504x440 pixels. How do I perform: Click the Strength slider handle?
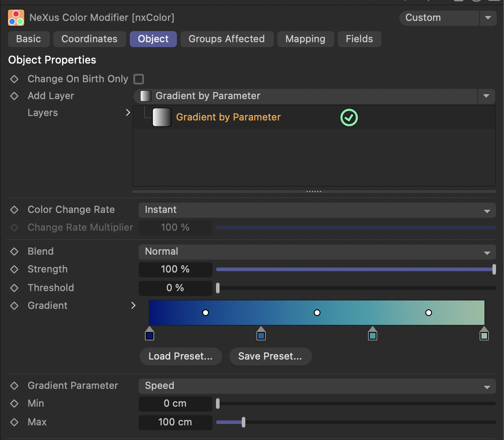(494, 269)
